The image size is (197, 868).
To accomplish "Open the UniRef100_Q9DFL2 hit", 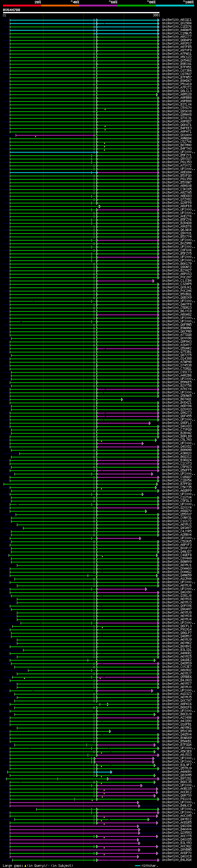I will click(176, 423).
